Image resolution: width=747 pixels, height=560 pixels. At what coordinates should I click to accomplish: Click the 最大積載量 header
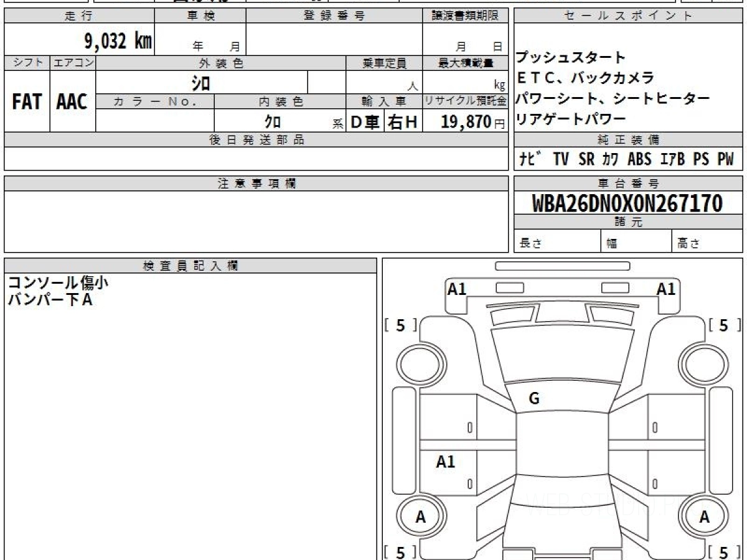coord(465,63)
